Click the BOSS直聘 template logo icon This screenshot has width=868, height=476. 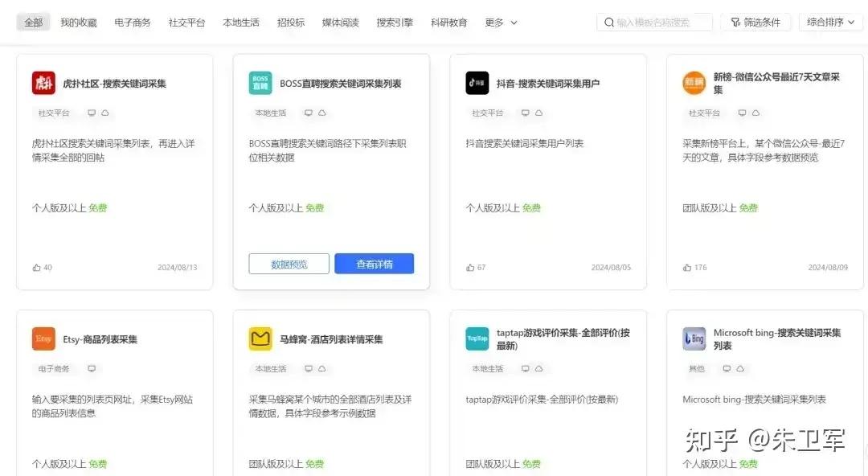click(x=260, y=83)
